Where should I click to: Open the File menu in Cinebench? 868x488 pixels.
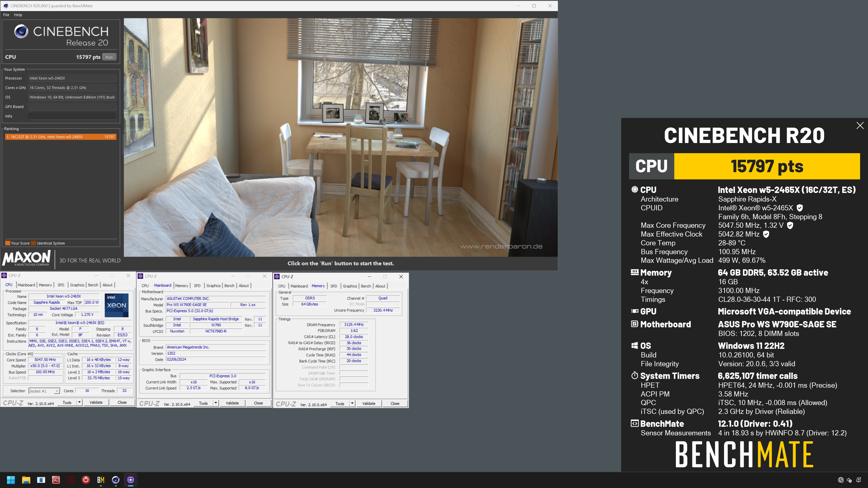(x=6, y=15)
